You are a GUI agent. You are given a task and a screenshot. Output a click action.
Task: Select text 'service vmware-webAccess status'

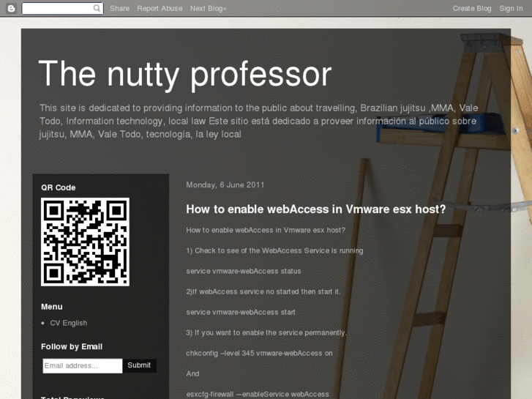[x=244, y=271]
